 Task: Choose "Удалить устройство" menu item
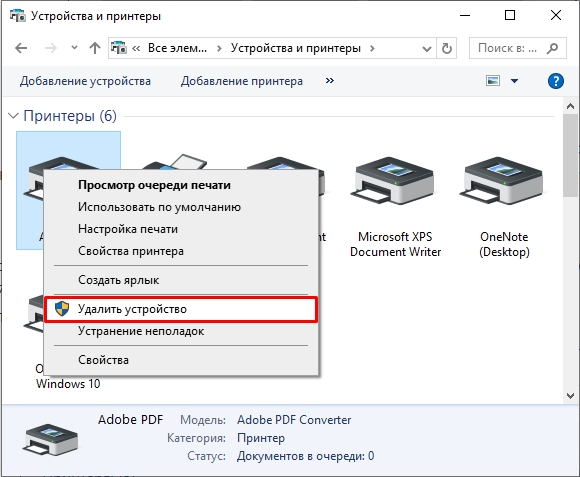pyautogui.click(x=181, y=309)
